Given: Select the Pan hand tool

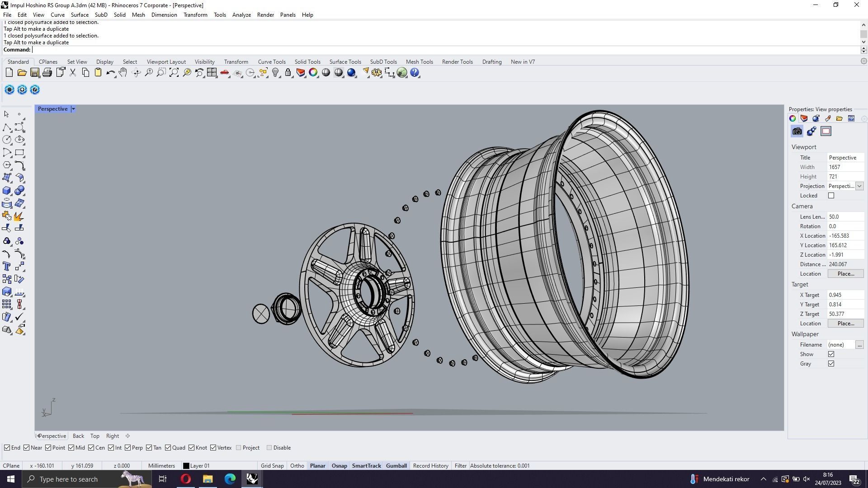Looking at the screenshot, I should [x=123, y=73].
